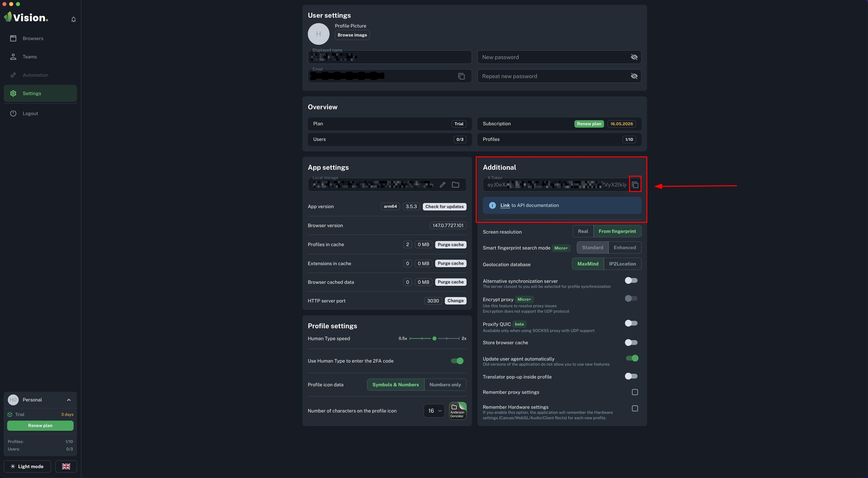
Task: Click the info icon beside API documentation
Action: pyautogui.click(x=492, y=205)
